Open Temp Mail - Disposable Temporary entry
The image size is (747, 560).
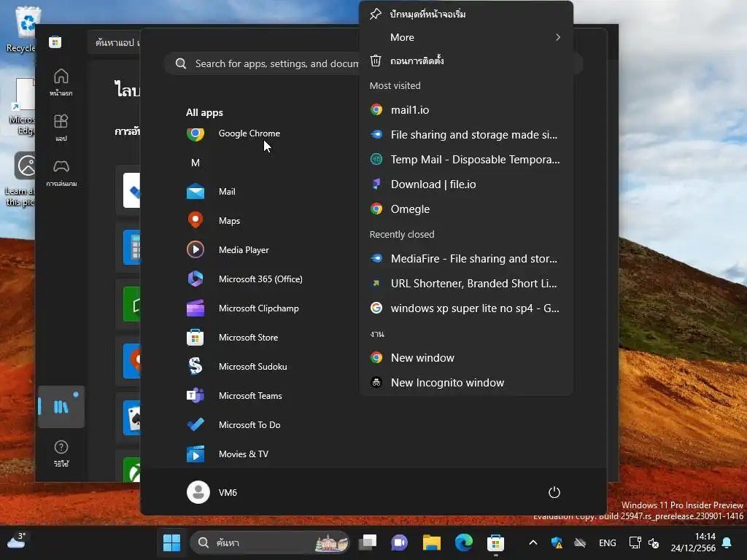tap(466, 160)
